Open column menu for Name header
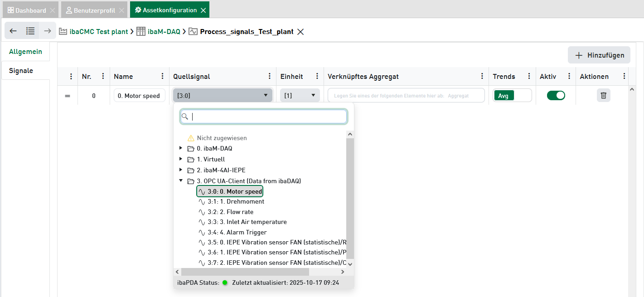 click(x=163, y=76)
